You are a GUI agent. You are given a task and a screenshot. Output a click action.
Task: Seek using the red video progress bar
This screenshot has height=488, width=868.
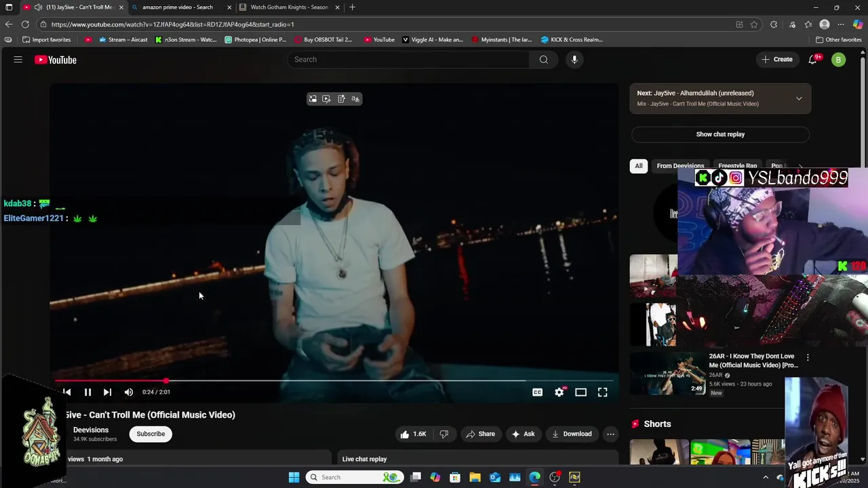pos(336,381)
